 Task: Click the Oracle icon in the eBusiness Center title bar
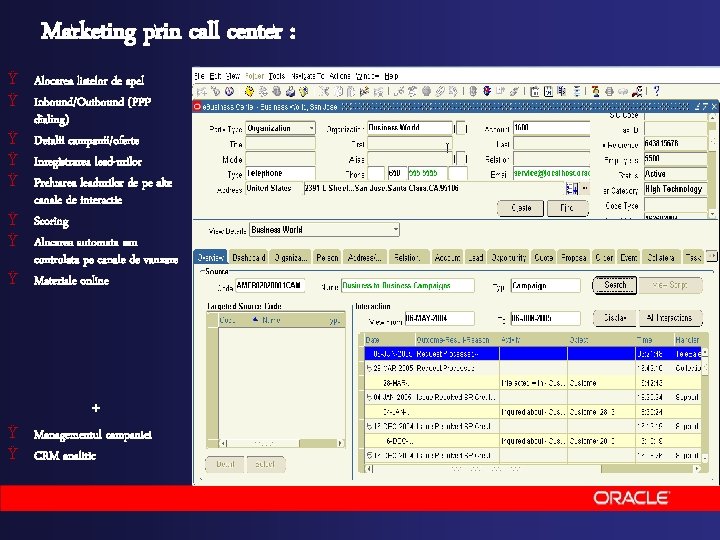click(197, 107)
